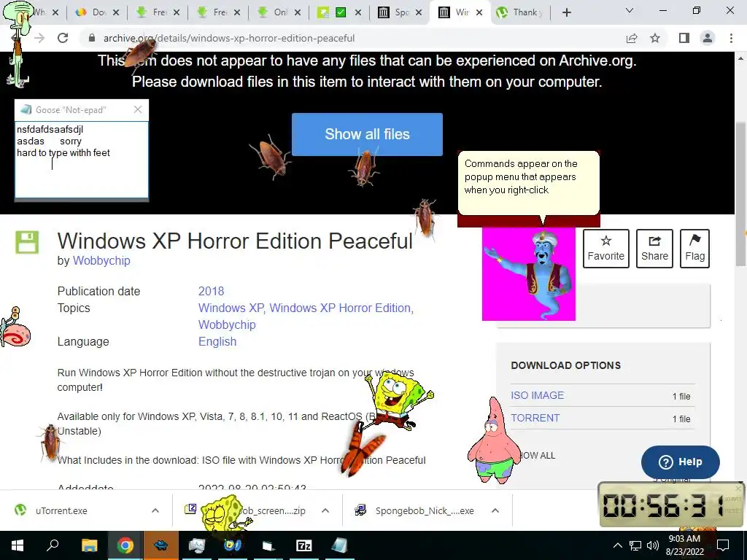Expand uTorrent.exe download options
Viewport: 747px width, 560px height.
155,510
